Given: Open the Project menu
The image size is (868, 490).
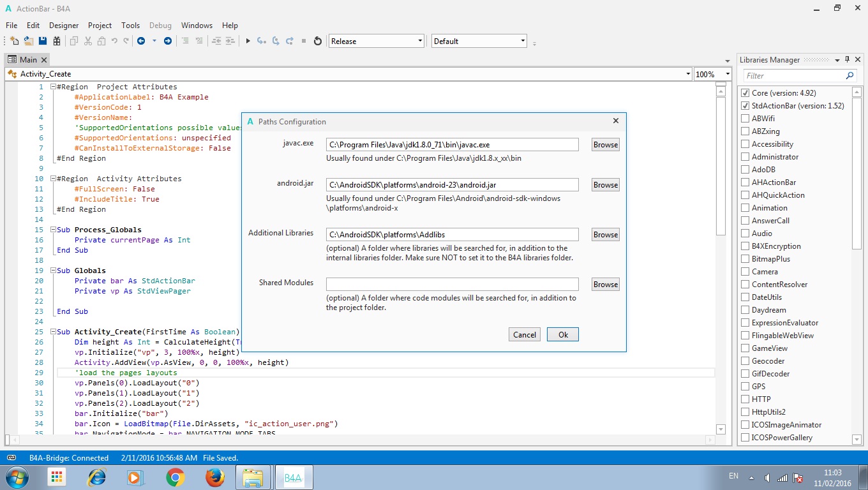Looking at the screenshot, I should 100,26.
